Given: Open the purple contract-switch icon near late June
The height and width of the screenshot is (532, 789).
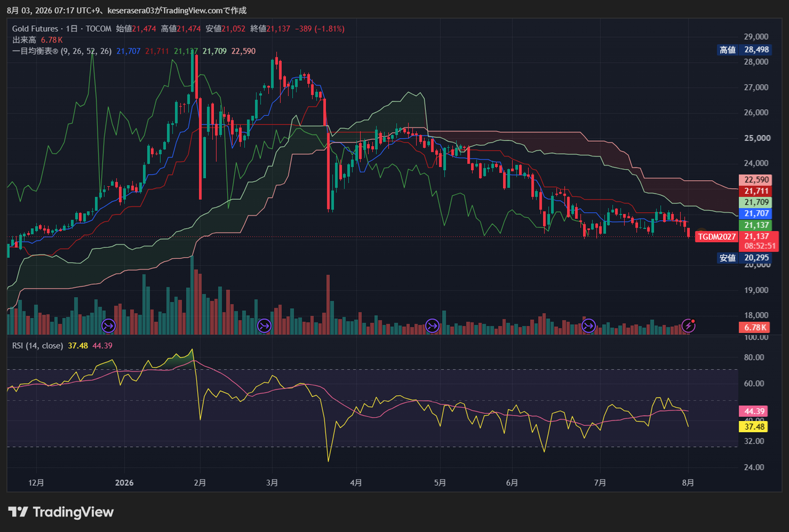Looking at the screenshot, I should point(588,325).
